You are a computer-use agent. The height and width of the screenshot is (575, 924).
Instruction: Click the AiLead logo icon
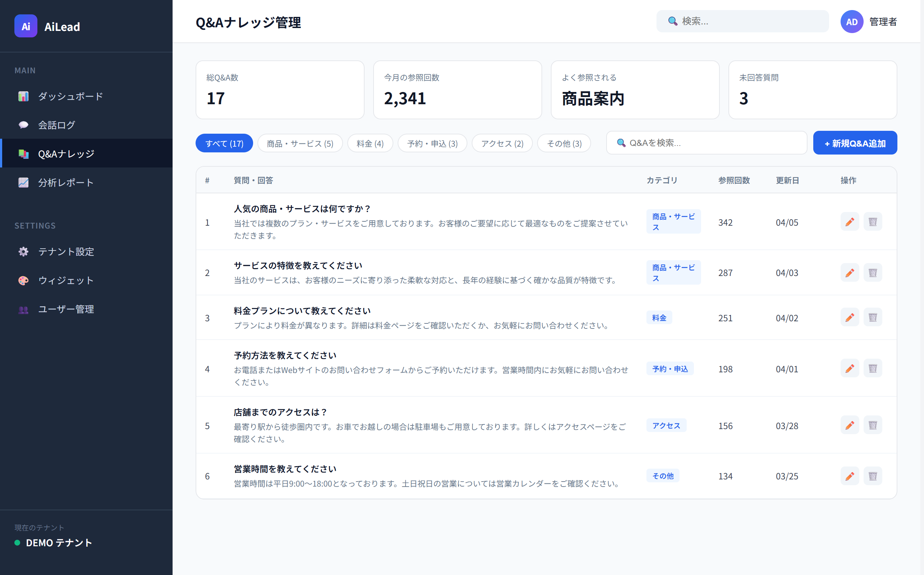[x=26, y=26]
